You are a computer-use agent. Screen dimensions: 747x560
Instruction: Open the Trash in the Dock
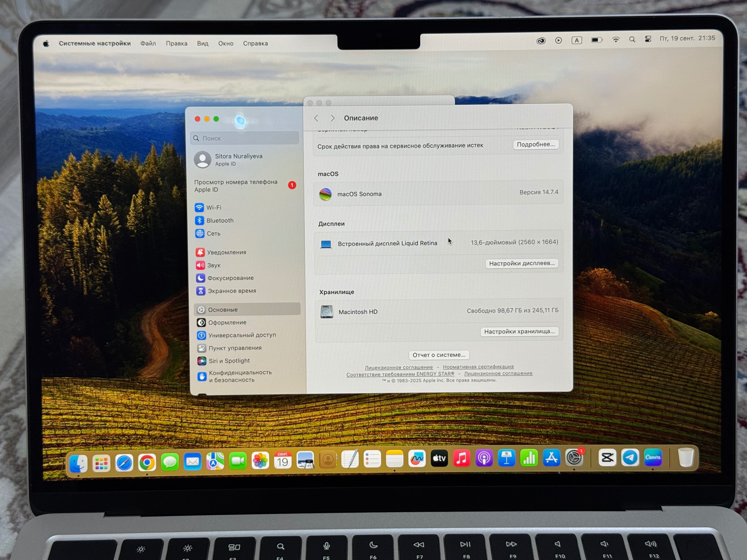pyautogui.click(x=686, y=457)
